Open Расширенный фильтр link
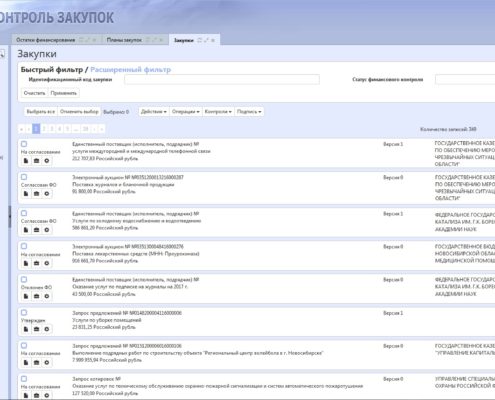This screenshot has height=400, width=495. click(x=131, y=70)
